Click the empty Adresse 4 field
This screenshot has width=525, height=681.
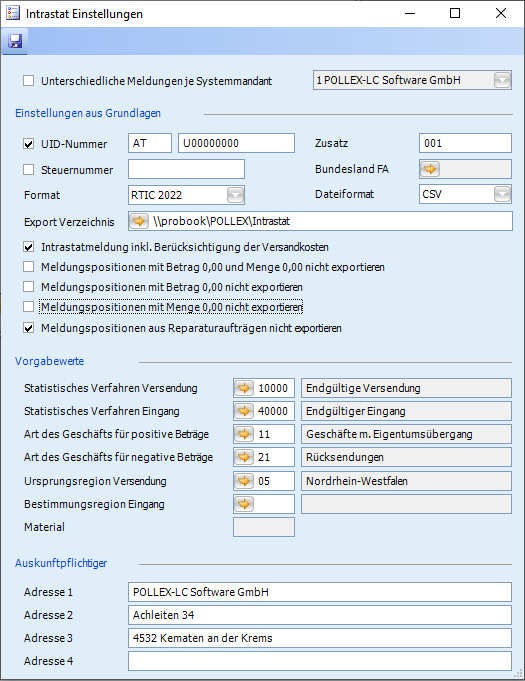(320, 661)
